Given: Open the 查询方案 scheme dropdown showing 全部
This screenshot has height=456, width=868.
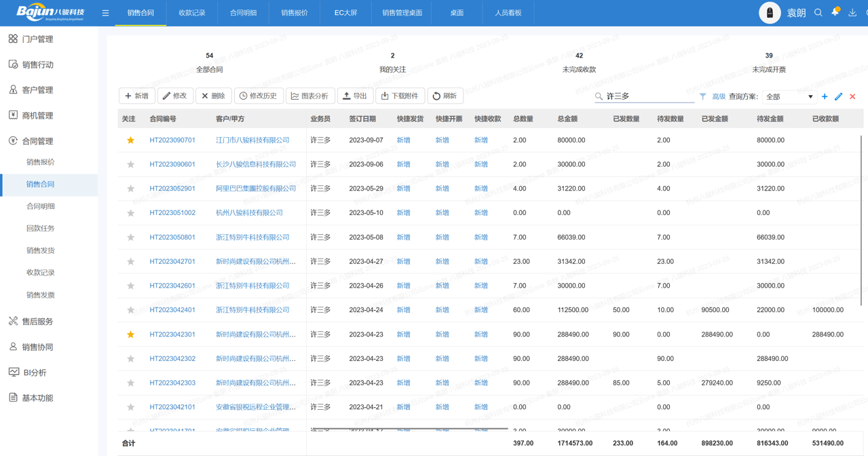Looking at the screenshot, I should [791, 96].
